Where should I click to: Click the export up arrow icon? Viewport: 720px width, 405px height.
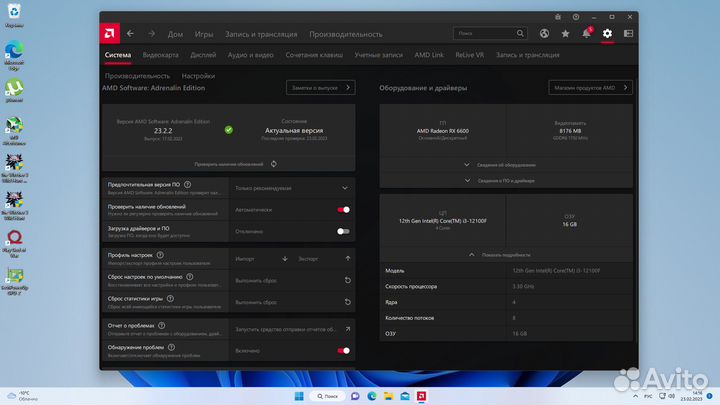click(348, 259)
